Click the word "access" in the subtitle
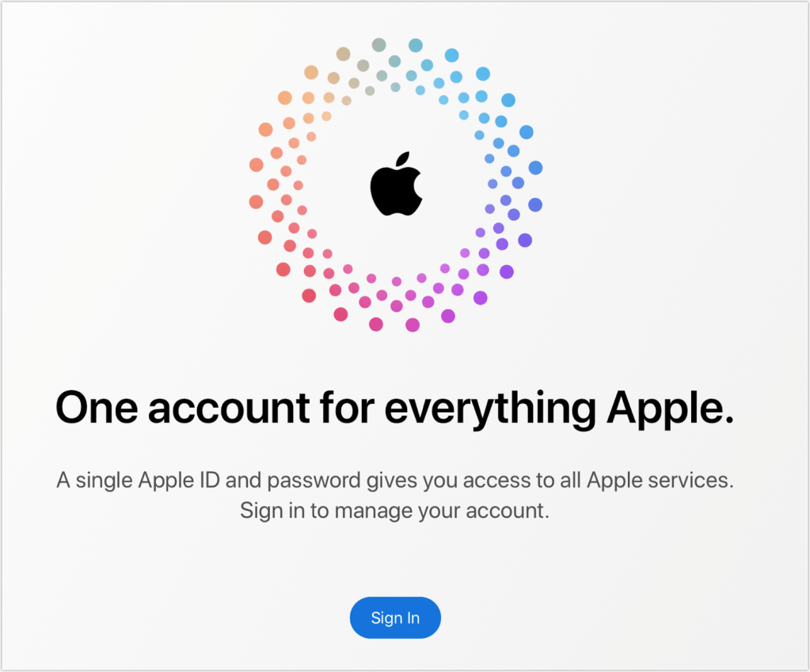Screen dimensions: 810x672 click(x=496, y=481)
